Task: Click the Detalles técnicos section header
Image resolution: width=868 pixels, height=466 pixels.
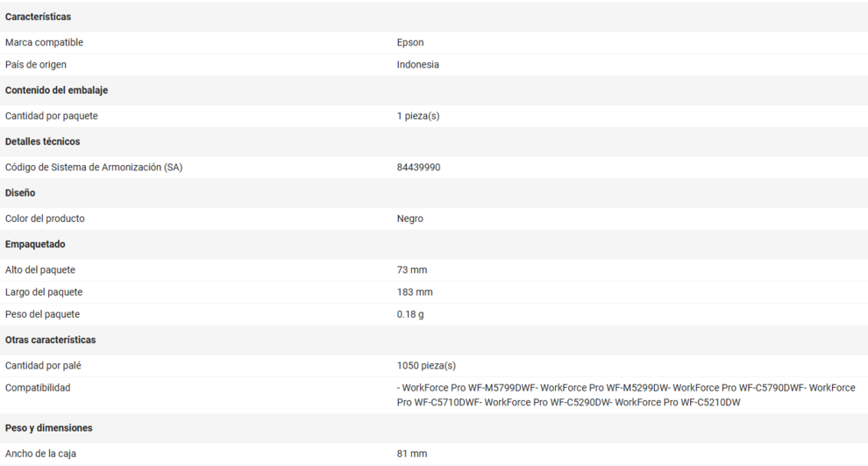Action: pos(42,141)
